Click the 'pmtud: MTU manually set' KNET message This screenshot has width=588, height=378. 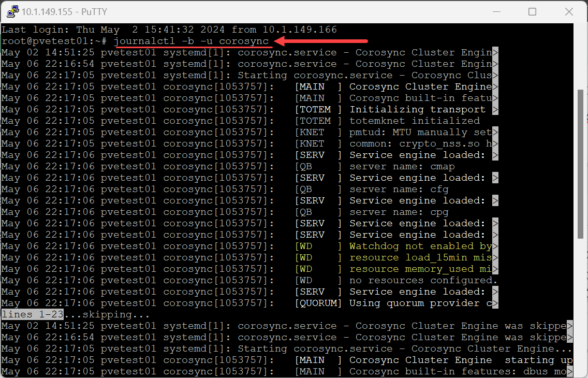(x=420, y=132)
